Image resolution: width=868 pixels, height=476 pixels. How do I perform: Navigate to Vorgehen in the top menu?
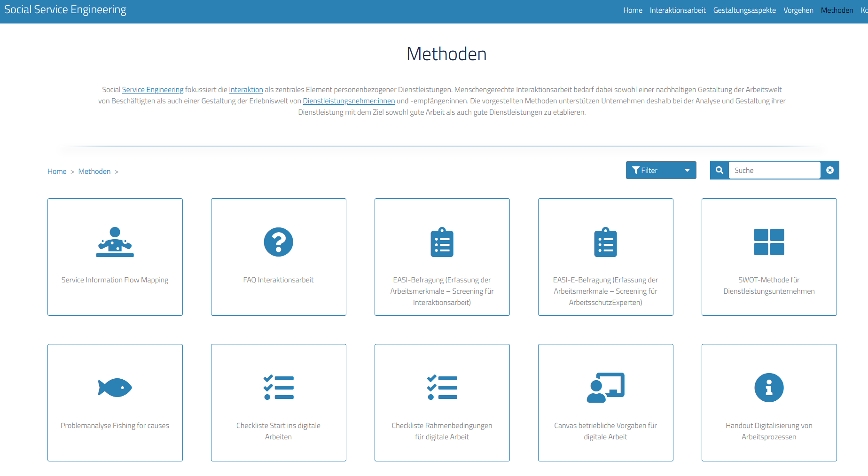[798, 10]
